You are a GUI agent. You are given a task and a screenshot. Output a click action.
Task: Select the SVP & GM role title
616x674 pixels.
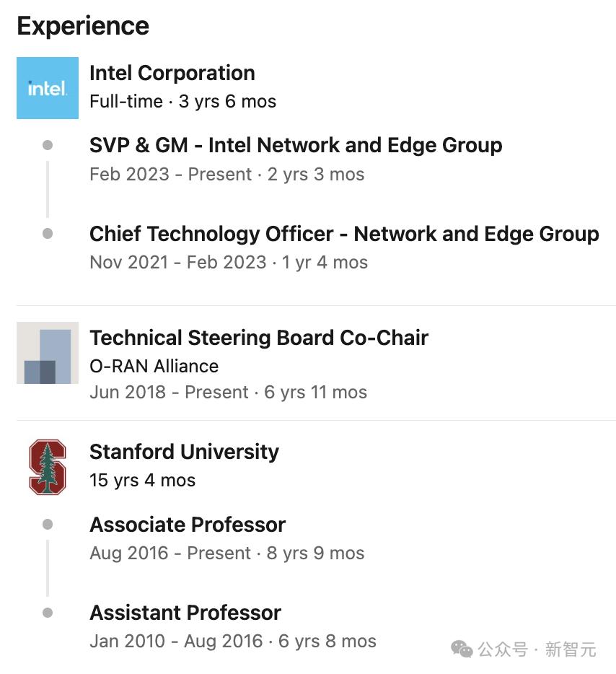(296, 145)
